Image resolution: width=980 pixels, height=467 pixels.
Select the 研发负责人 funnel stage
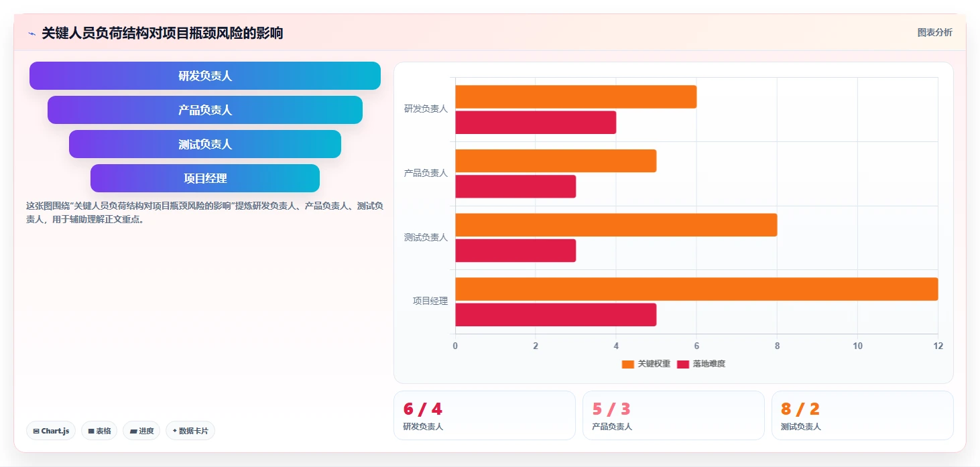pyautogui.click(x=205, y=76)
